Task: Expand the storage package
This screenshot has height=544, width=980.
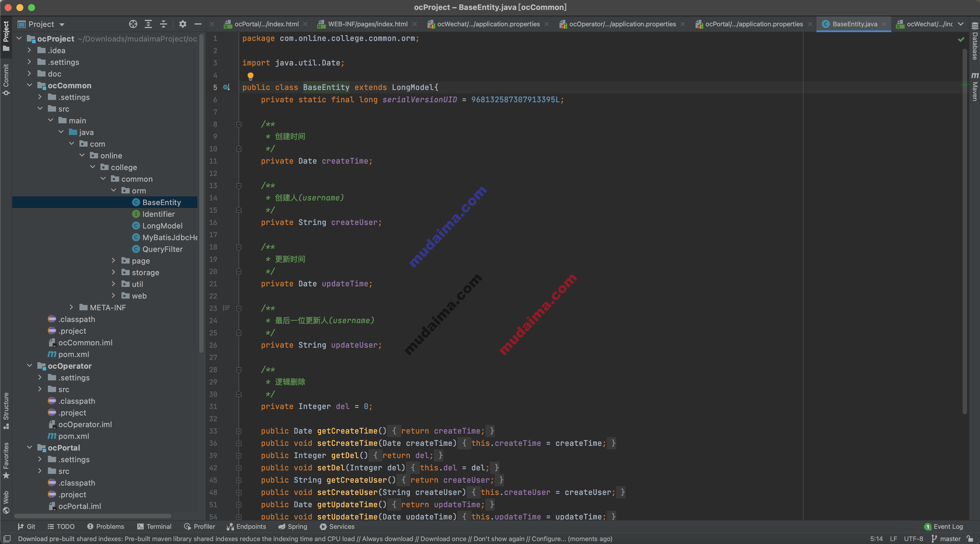Action: pyautogui.click(x=113, y=272)
